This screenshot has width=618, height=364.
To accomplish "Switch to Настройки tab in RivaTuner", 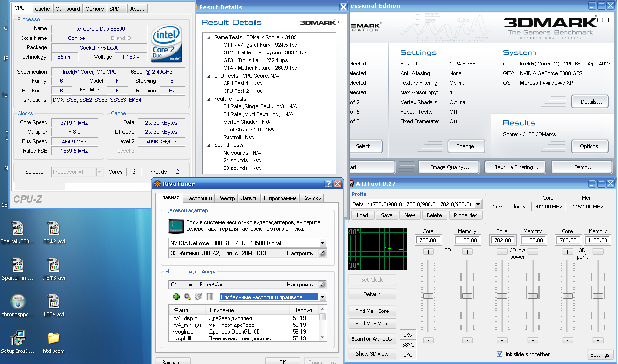I will click(x=198, y=198).
